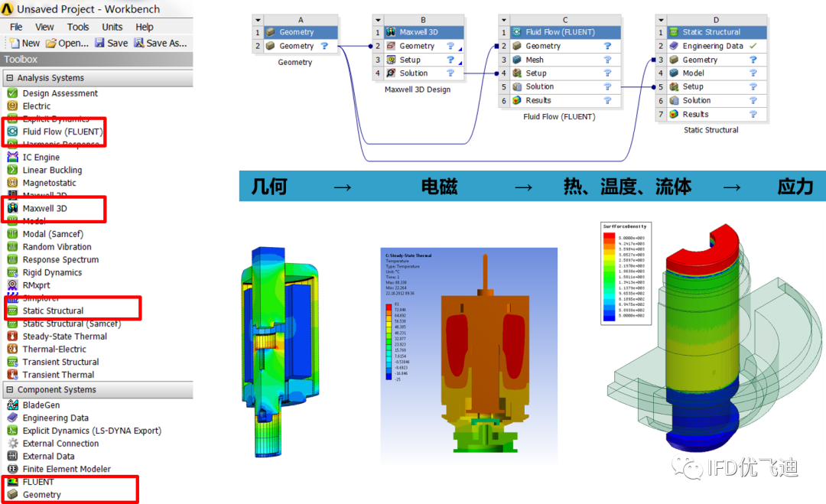This screenshot has height=504, width=826.
Task: Select Solution cell in Maxwell 3D system
Action: [424, 73]
